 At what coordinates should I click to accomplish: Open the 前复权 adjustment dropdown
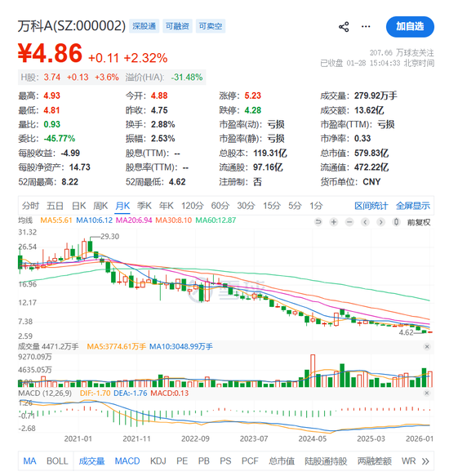(419, 222)
